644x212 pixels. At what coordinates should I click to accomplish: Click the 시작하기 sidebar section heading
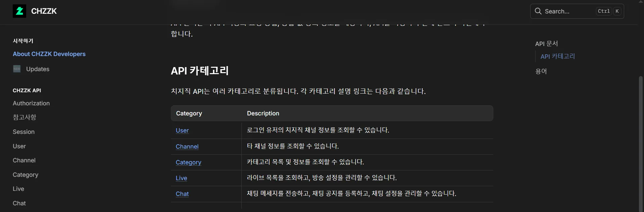tap(23, 41)
